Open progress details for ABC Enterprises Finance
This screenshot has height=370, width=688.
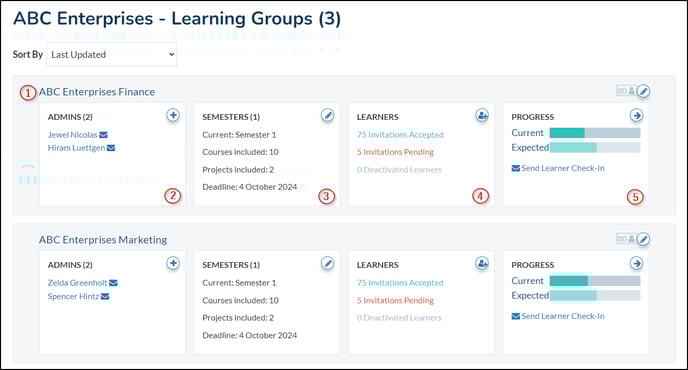click(x=636, y=115)
